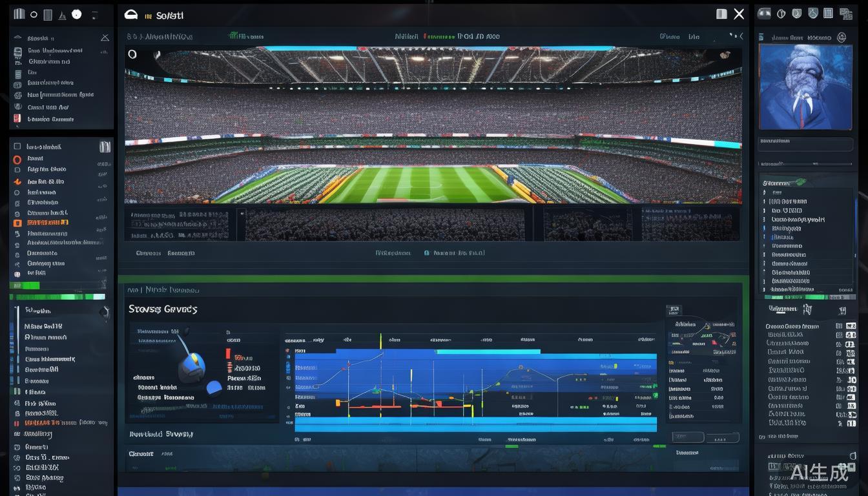Click the triangle icon in top-left toolbar
The height and width of the screenshot is (496, 868).
click(62, 15)
